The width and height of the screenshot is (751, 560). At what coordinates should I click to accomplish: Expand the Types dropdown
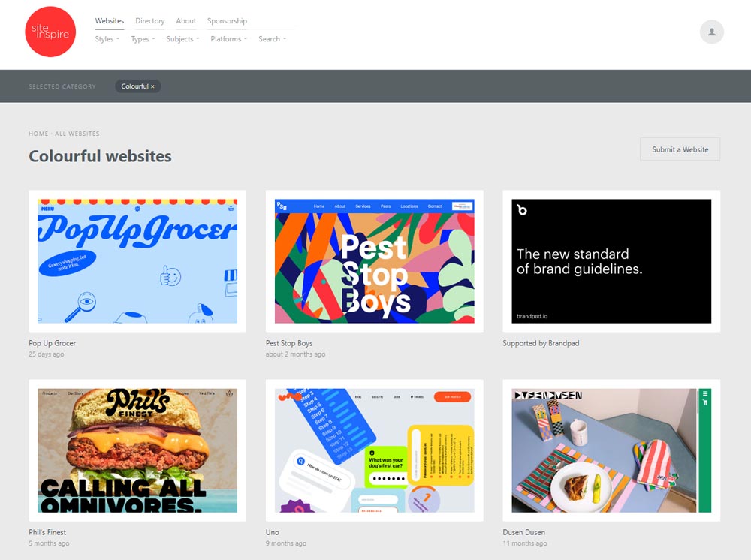coord(143,39)
